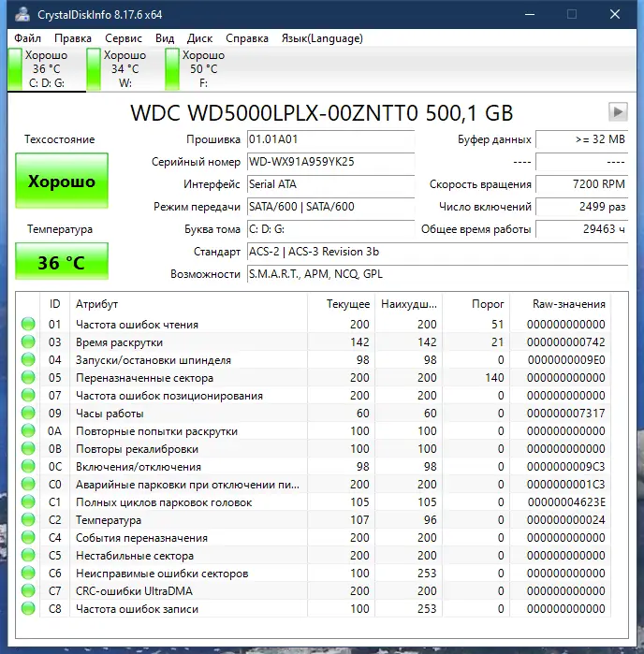Select the Частота ошибок чтения attribute row

[x=313, y=324]
